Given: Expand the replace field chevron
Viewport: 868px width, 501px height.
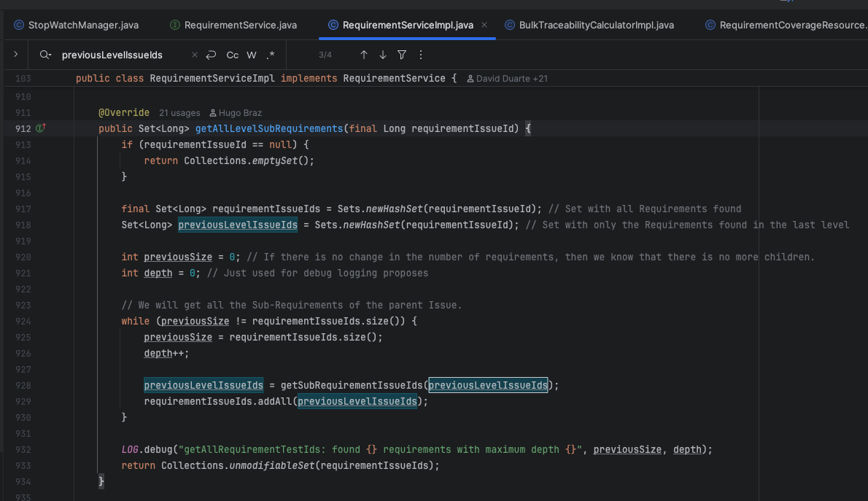Looking at the screenshot, I should pyautogui.click(x=15, y=55).
